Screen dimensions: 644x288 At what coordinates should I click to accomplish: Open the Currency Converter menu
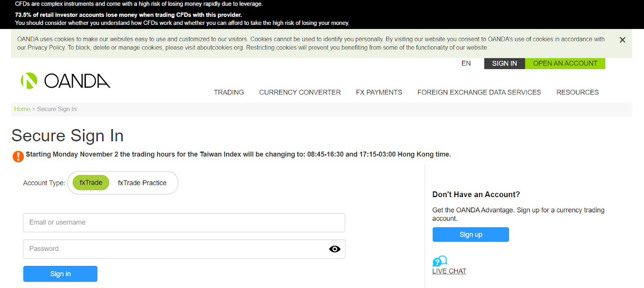tap(300, 93)
